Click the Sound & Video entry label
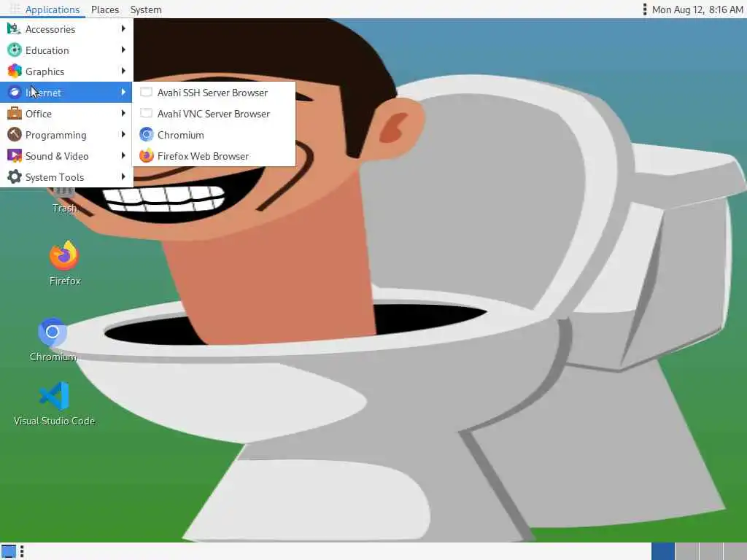The height and width of the screenshot is (560, 747). coord(57,156)
